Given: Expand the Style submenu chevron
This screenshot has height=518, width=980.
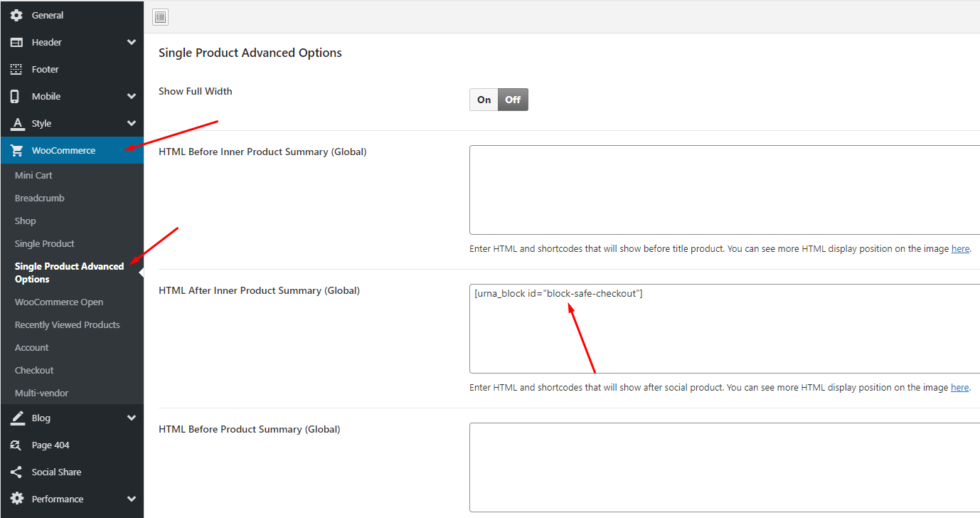Looking at the screenshot, I should click(132, 123).
